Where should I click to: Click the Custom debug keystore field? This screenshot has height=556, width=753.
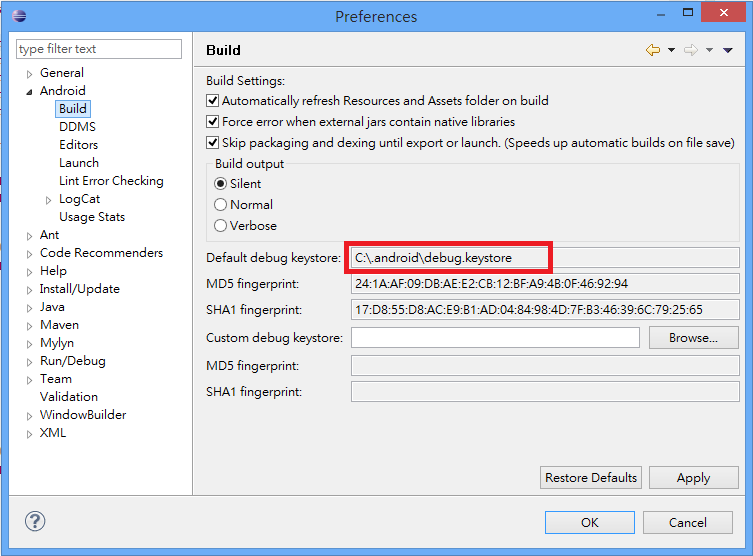pyautogui.click(x=495, y=338)
